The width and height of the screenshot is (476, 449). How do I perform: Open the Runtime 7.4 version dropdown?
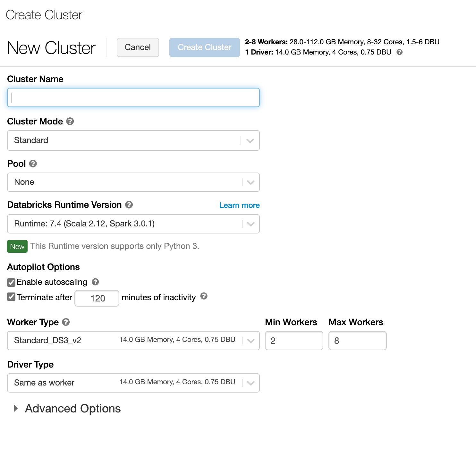click(x=133, y=224)
